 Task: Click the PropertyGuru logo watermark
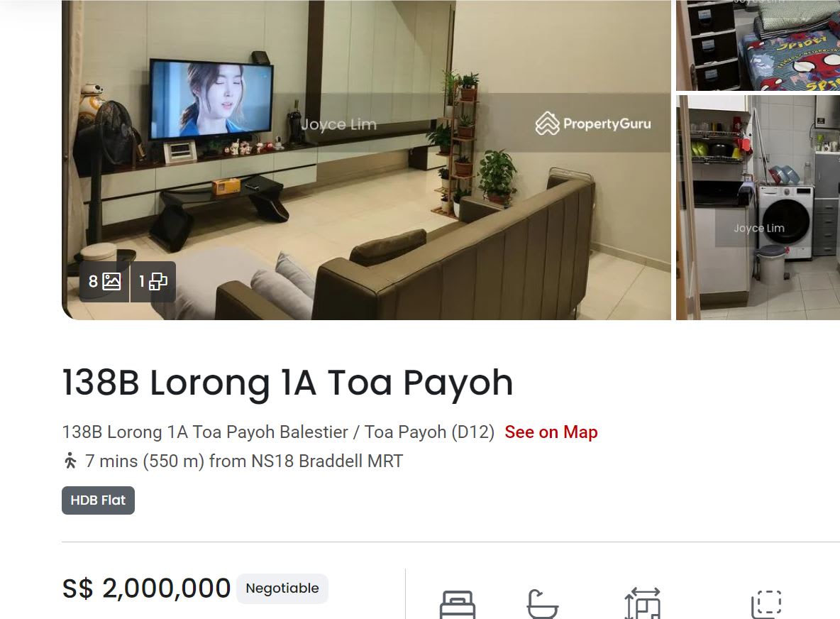(593, 124)
